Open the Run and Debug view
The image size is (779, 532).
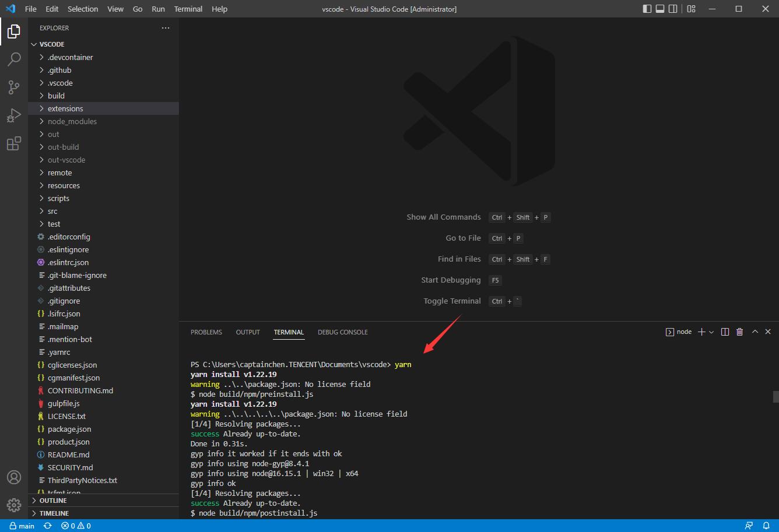14,115
